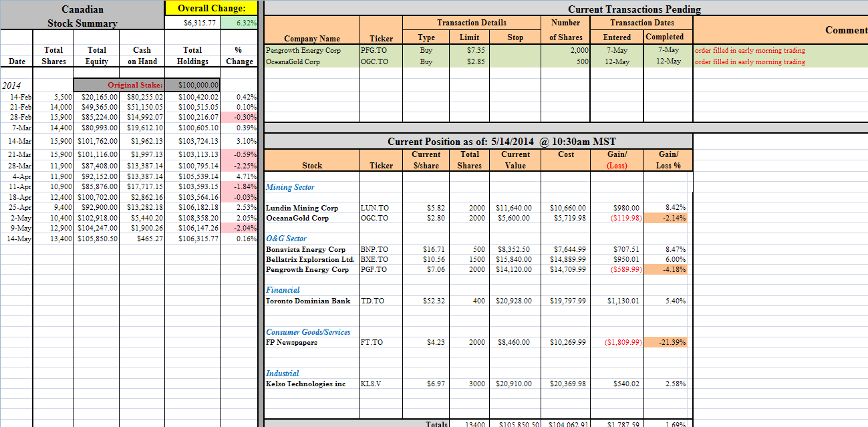
Task: Click the "FP Newspapers" stock cell
Action: click(312, 342)
